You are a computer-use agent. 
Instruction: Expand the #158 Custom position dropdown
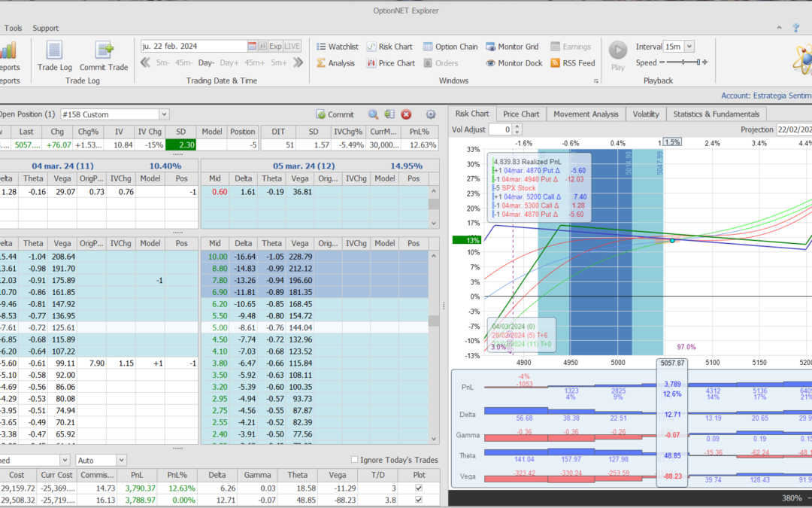pos(164,114)
